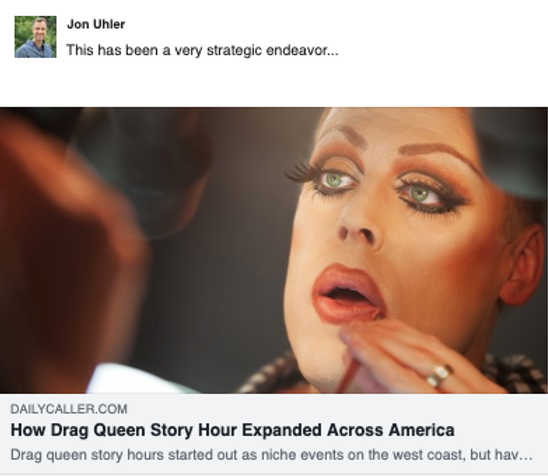548x476 pixels.
Task: Click the DAILYCALLER.COM source label
Action: click(x=69, y=409)
